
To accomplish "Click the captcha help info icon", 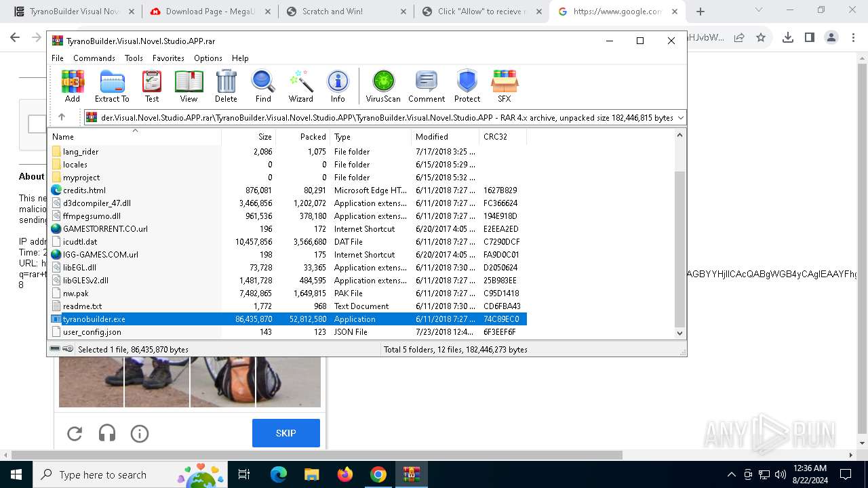I will pos(140,433).
